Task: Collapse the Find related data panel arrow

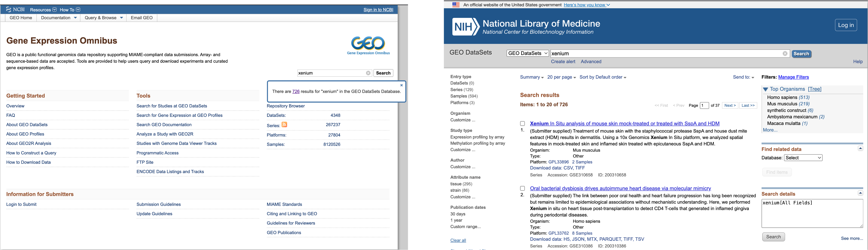Action: click(860, 148)
